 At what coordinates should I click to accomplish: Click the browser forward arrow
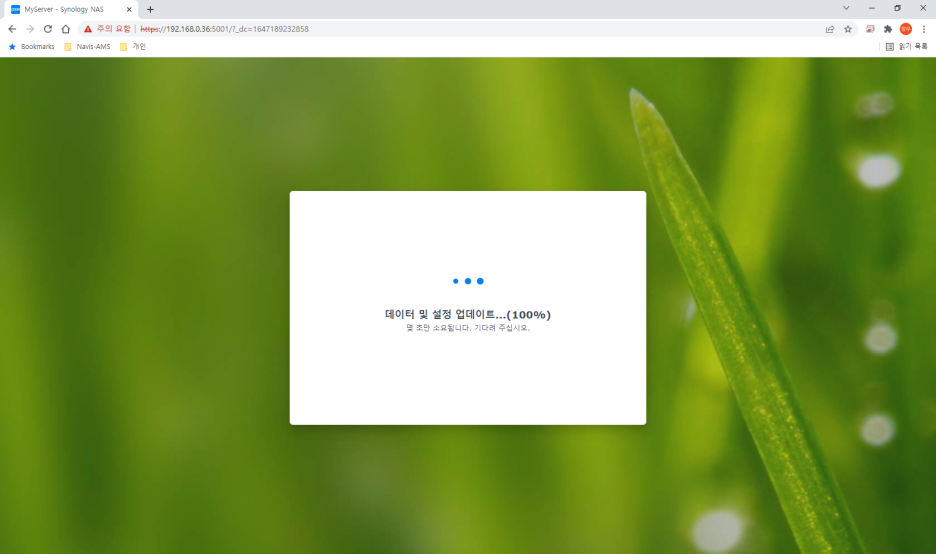click(30, 29)
